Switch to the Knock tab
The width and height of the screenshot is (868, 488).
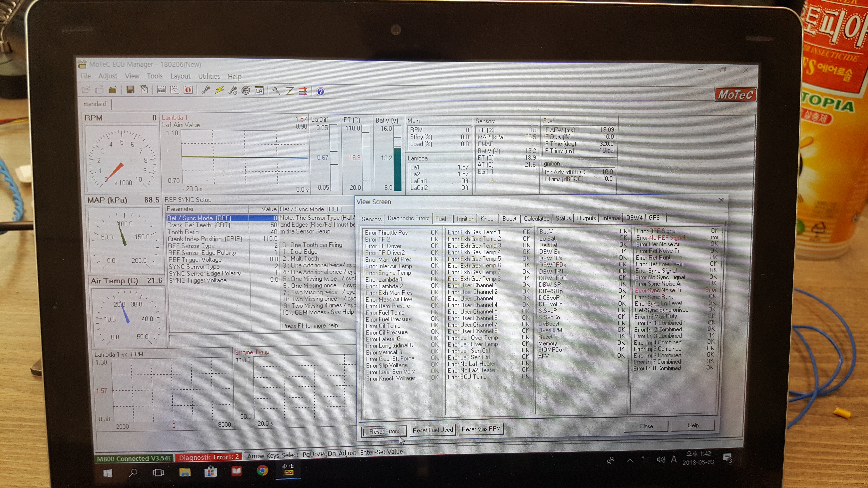point(488,219)
